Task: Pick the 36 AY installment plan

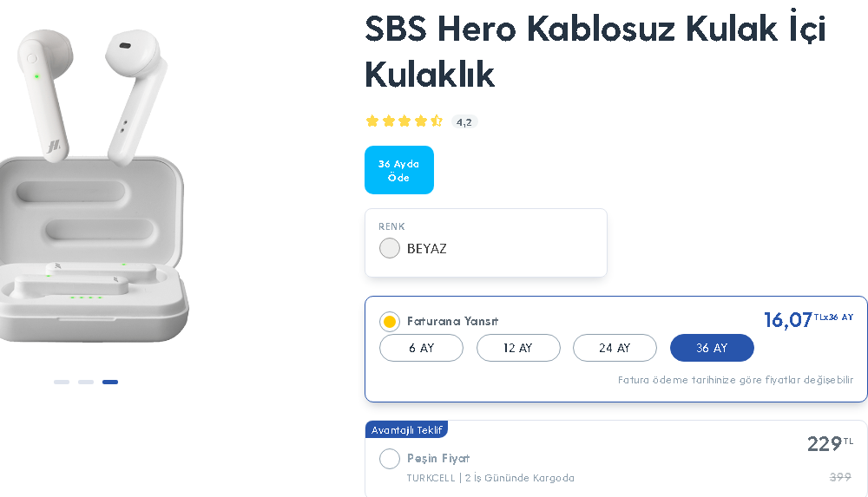Action: [x=712, y=348]
